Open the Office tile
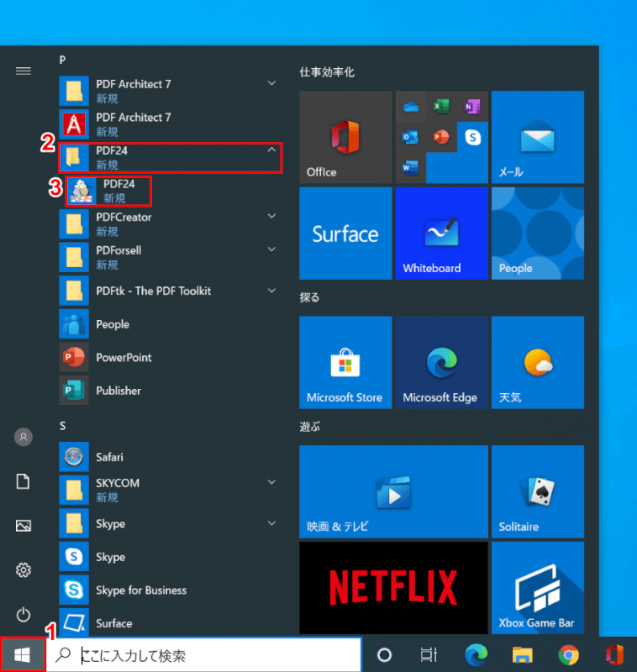637x672 pixels. click(345, 137)
